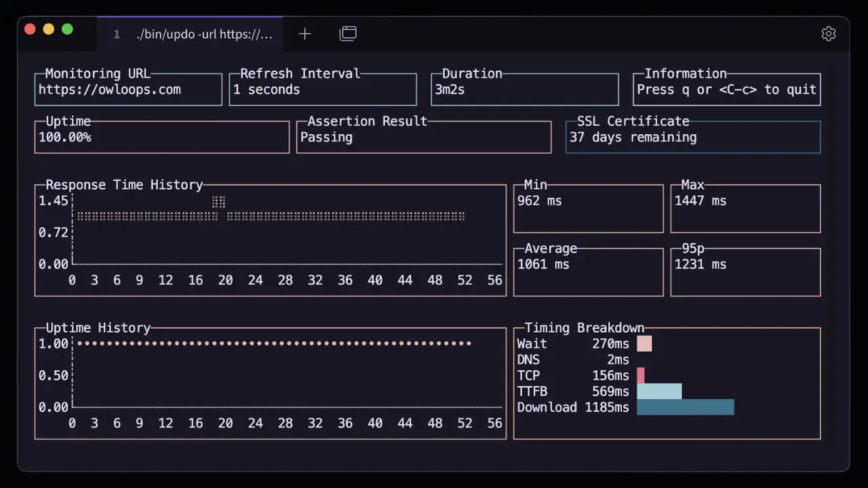Click the 37 days remaining SSL text
The image size is (868, 488).
633,138
